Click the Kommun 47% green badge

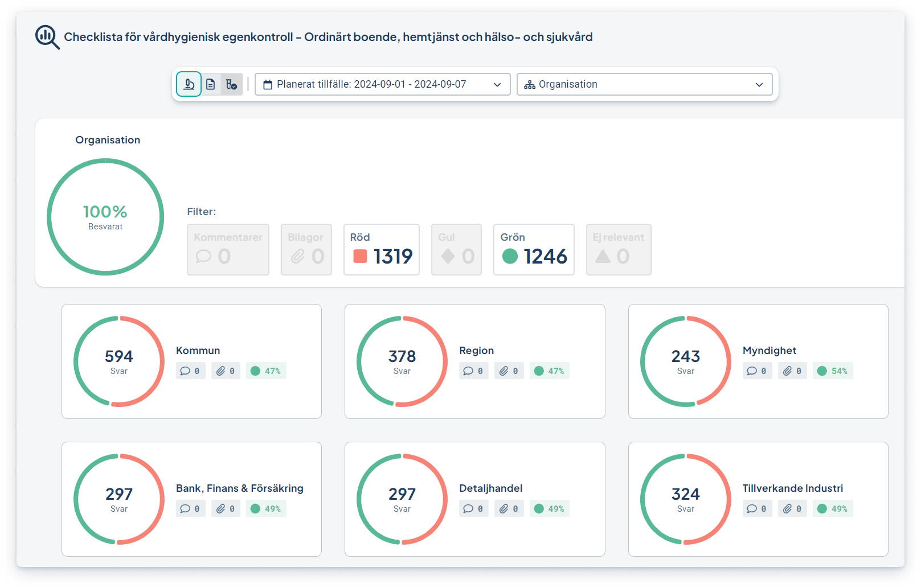[x=266, y=371]
